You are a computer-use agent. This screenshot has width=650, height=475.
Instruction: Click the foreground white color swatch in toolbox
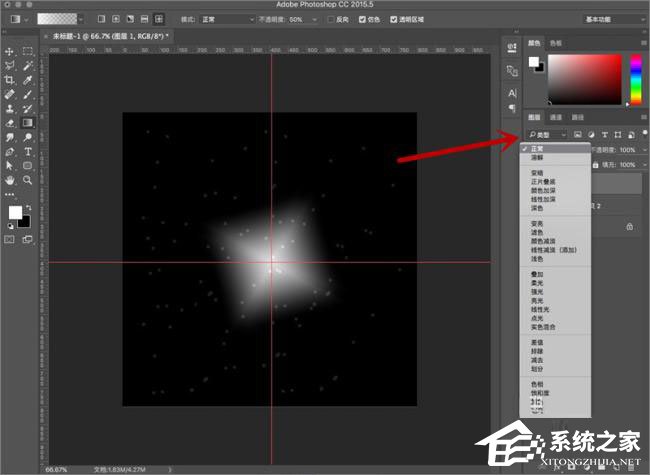tap(15, 212)
